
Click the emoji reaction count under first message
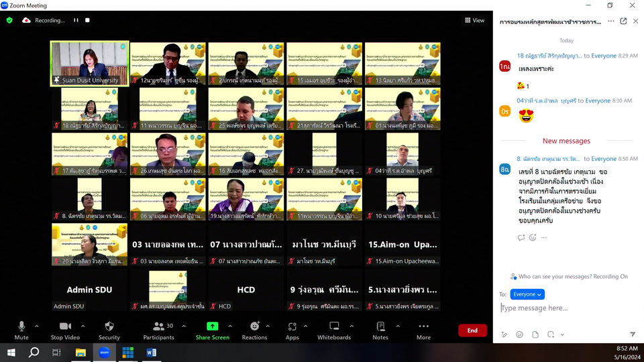(523, 86)
